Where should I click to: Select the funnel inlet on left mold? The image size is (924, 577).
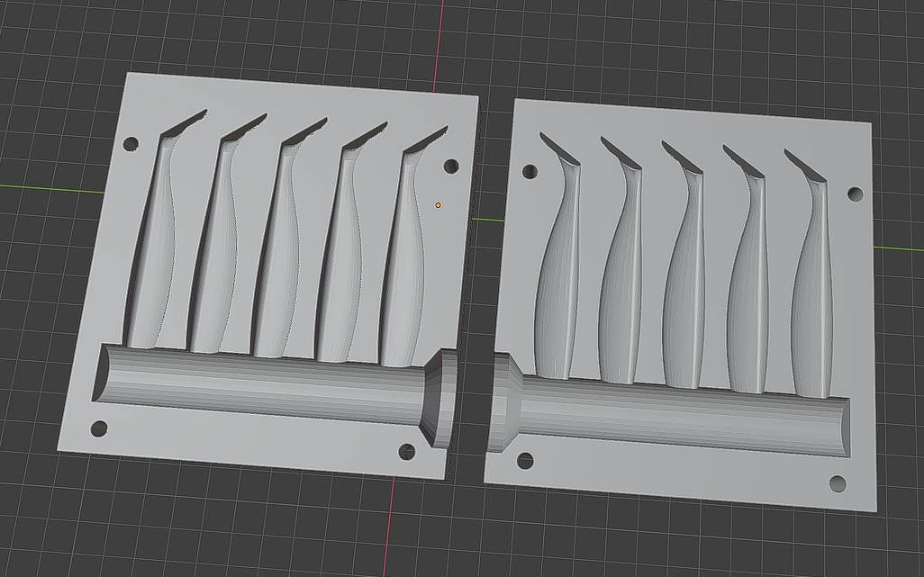pyautogui.click(x=439, y=398)
